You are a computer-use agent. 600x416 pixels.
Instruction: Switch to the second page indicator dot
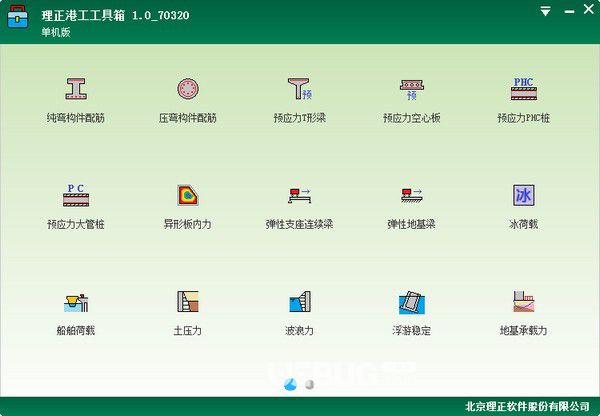pos(310,384)
